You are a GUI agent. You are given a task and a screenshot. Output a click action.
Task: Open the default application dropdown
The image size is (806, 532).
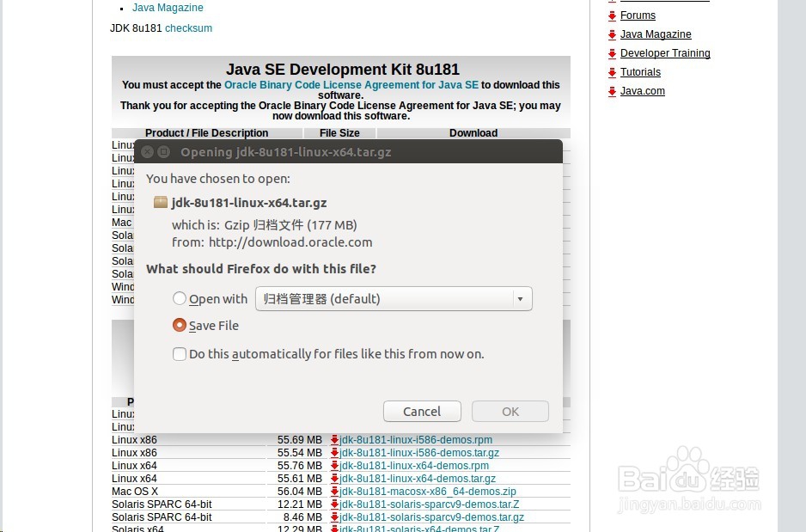pyautogui.click(x=394, y=298)
